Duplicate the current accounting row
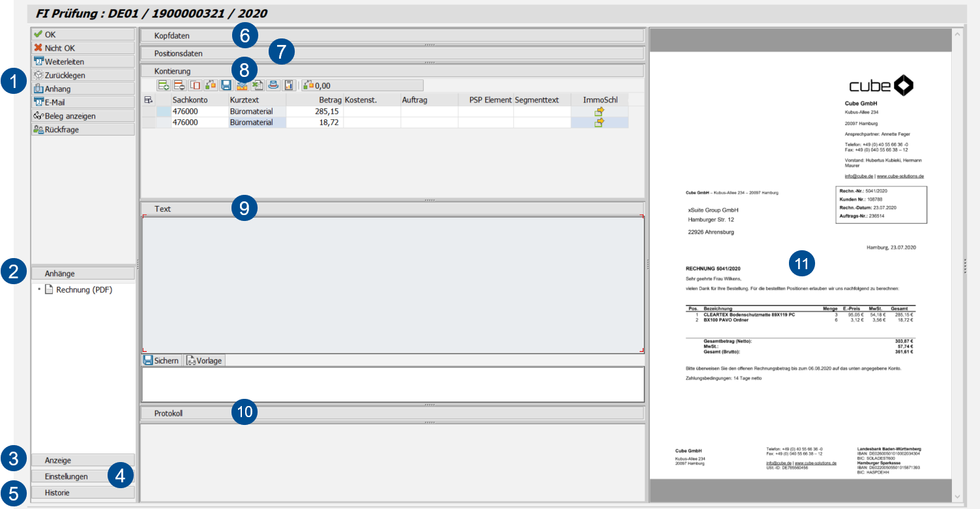This screenshot has width=980, height=509. click(196, 85)
